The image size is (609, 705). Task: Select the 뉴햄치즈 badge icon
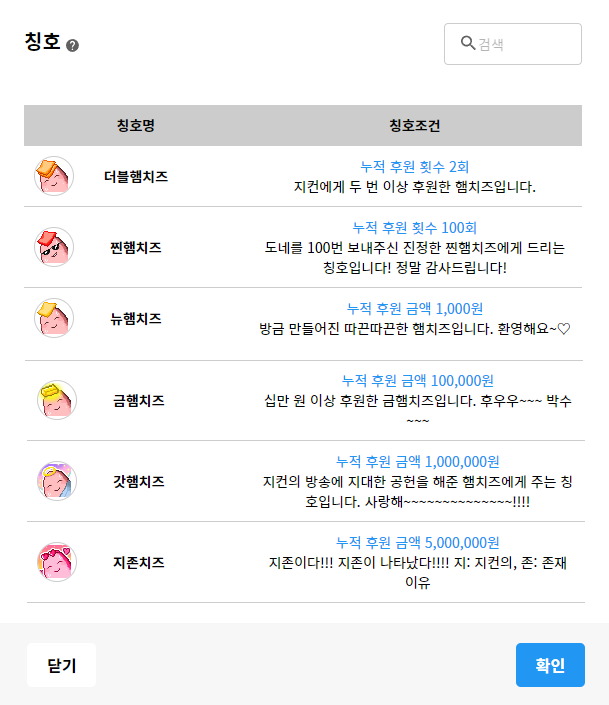(53, 318)
